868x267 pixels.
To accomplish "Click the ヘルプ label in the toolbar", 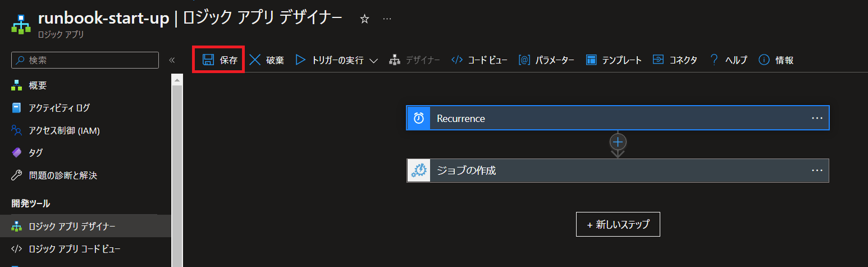I will tap(736, 60).
